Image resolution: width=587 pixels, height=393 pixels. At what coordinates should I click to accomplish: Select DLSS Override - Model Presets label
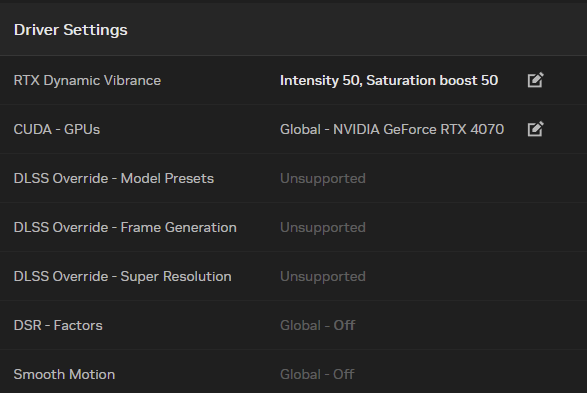(114, 179)
